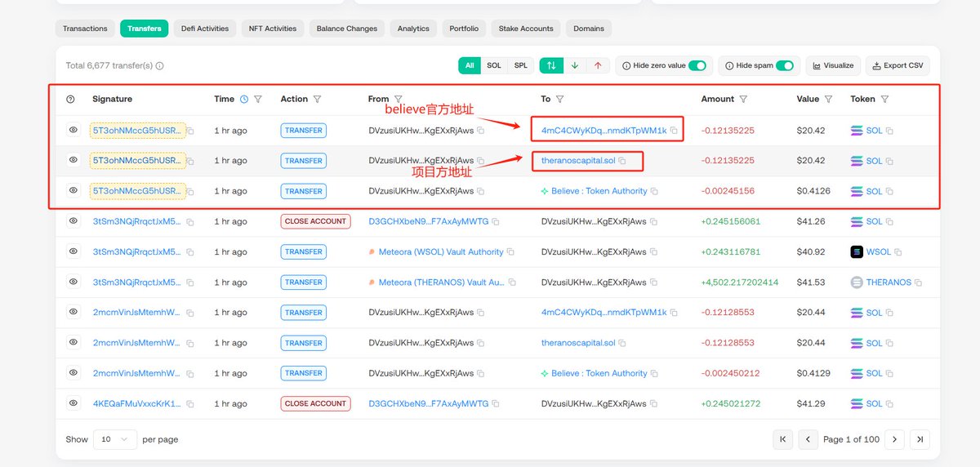The width and height of the screenshot is (980, 467).
Task: Click the Visualize button
Action: (x=833, y=65)
